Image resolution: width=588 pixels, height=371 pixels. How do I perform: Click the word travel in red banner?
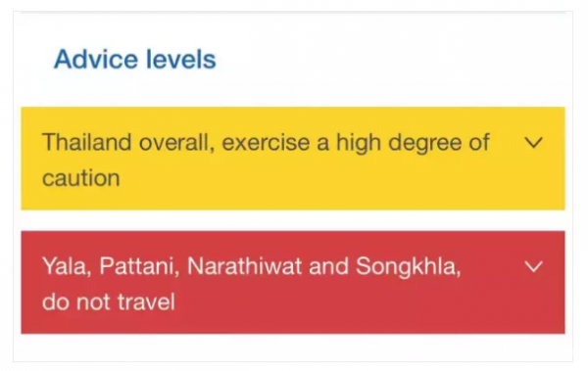pos(146,301)
